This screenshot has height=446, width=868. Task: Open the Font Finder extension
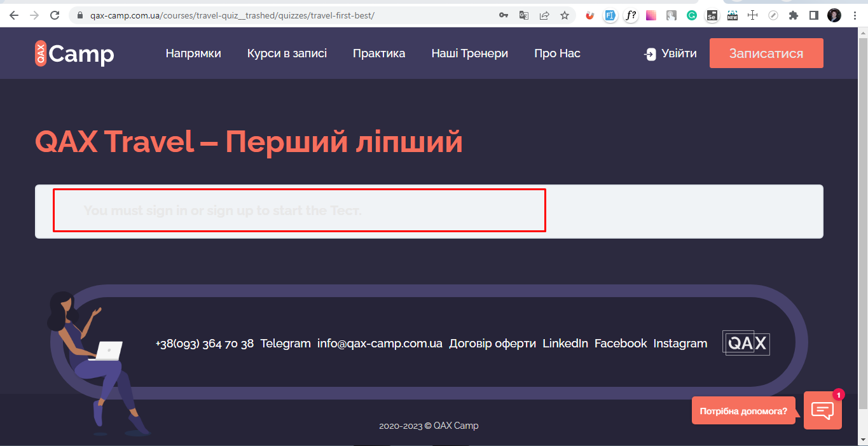(x=630, y=15)
